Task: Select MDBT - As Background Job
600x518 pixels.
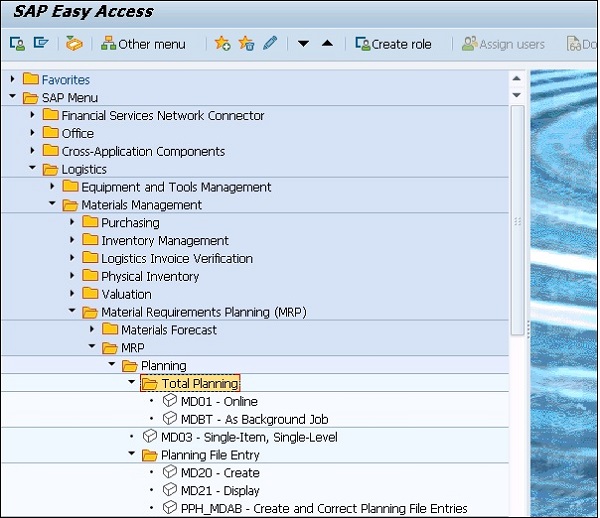Action: pos(254,419)
